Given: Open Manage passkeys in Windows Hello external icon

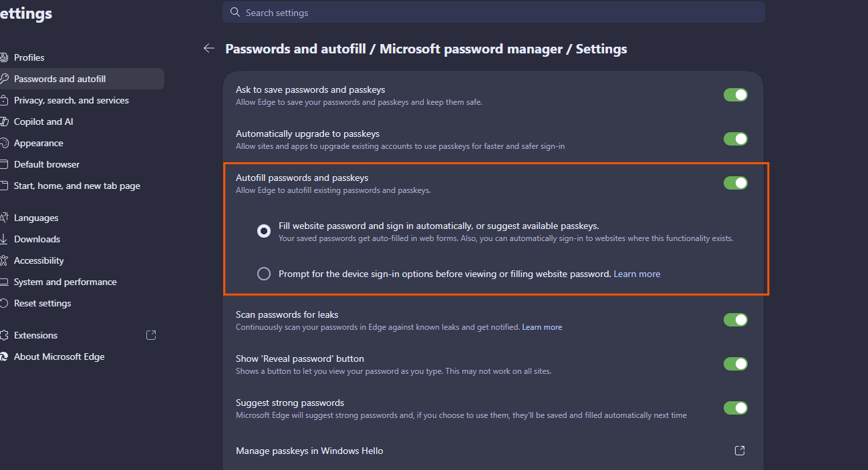Looking at the screenshot, I should (x=740, y=451).
